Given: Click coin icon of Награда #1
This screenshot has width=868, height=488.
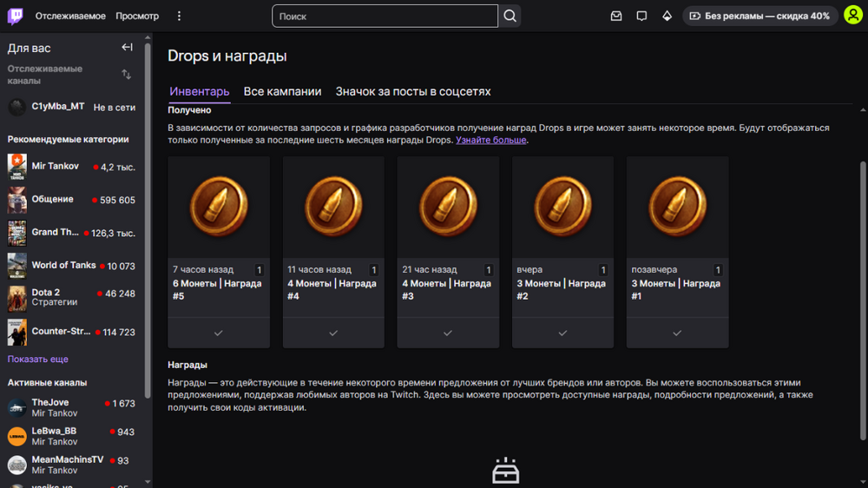Looking at the screenshot, I should pyautogui.click(x=677, y=206).
